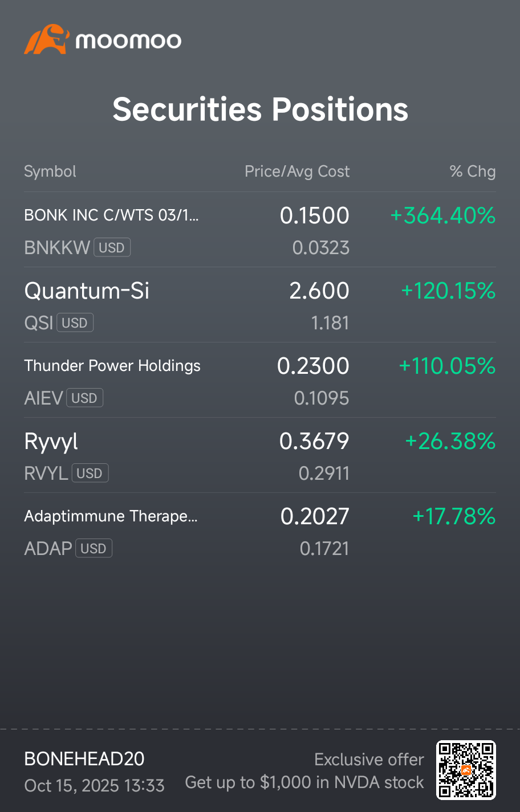The width and height of the screenshot is (520, 812).
Task: Open the Ryvyl position row
Action: [x=260, y=455]
